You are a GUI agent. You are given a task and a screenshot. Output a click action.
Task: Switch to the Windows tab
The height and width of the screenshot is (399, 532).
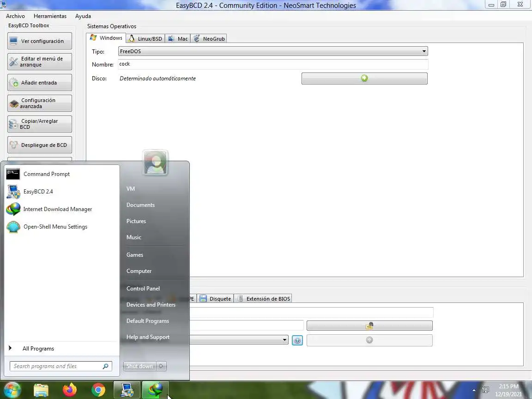click(x=106, y=38)
